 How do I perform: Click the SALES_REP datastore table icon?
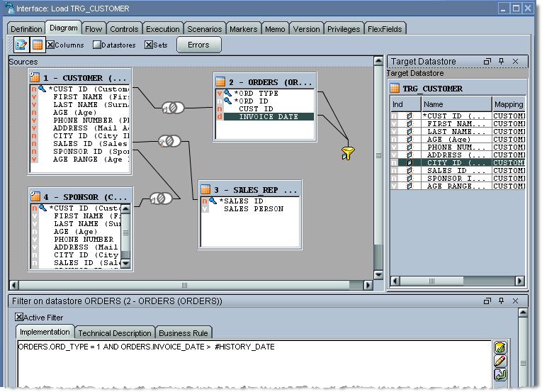coord(205,189)
